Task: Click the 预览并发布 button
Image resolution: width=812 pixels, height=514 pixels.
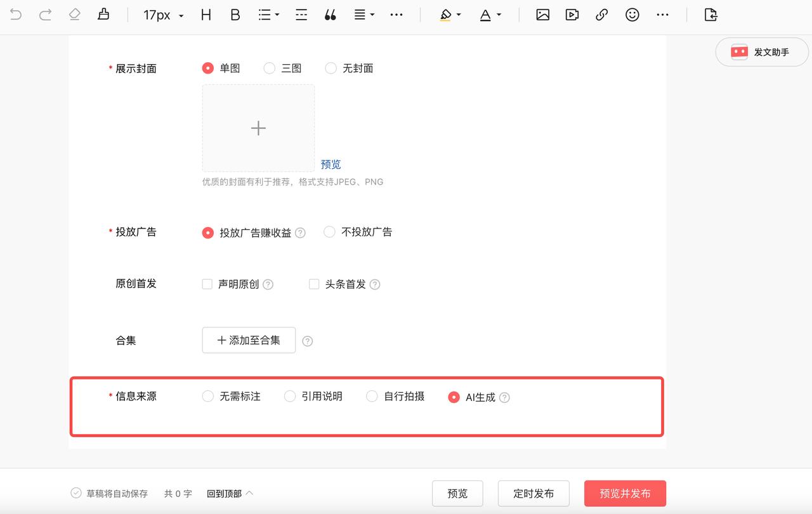Action: click(625, 493)
